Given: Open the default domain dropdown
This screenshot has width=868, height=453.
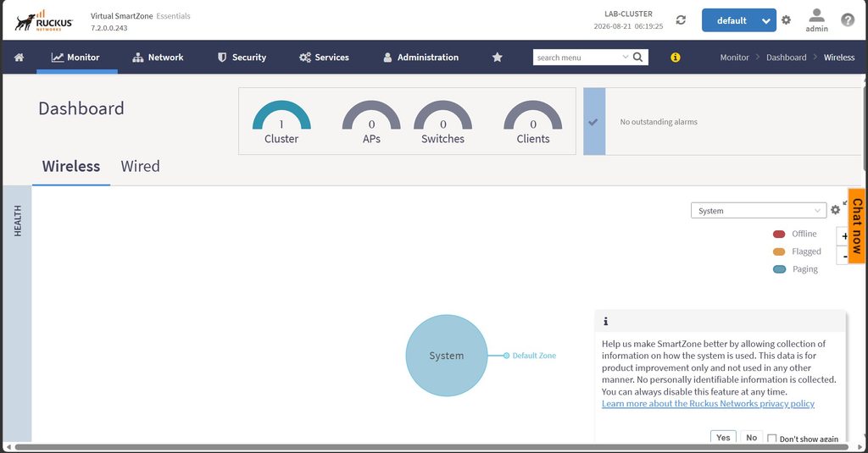Looking at the screenshot, I should pos(739,20).
